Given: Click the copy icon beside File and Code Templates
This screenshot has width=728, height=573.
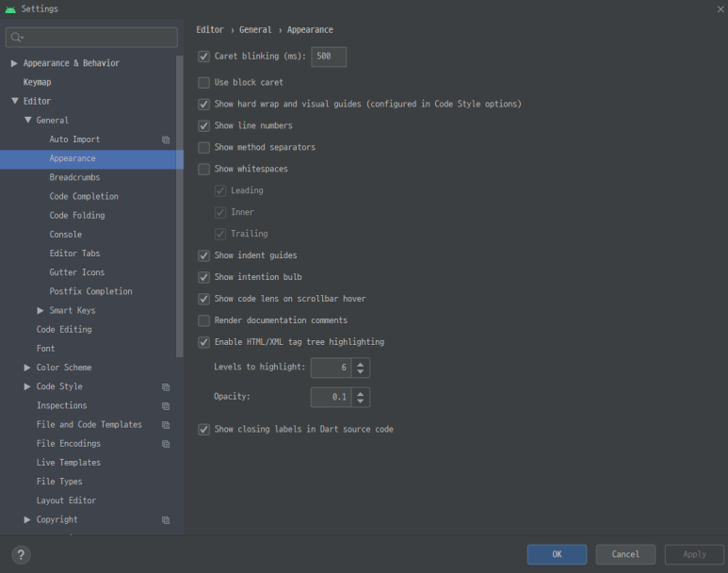Looking at the screenshot, I should (166, 425).
